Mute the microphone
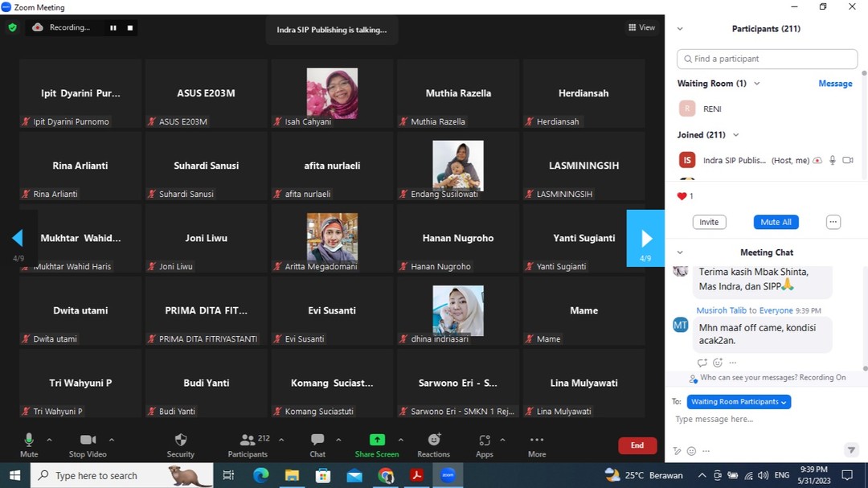Viewport: 868px width, 488px height. [x=29, y=440]
